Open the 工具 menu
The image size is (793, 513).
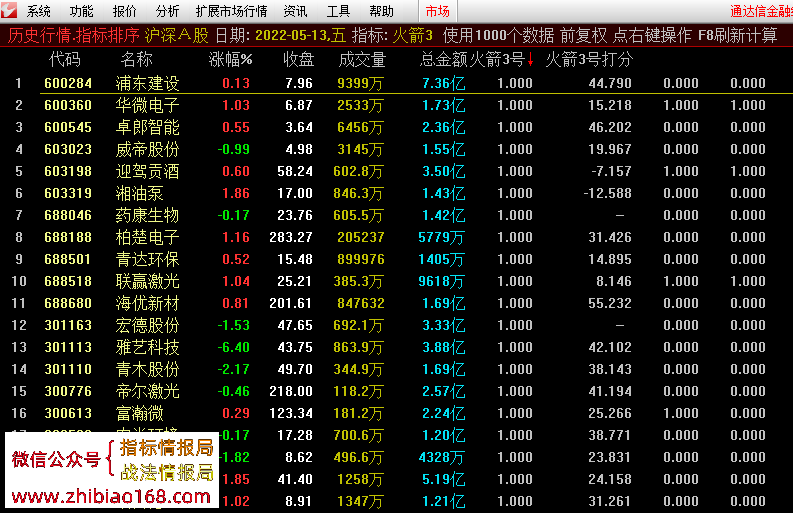click(338, 11)
